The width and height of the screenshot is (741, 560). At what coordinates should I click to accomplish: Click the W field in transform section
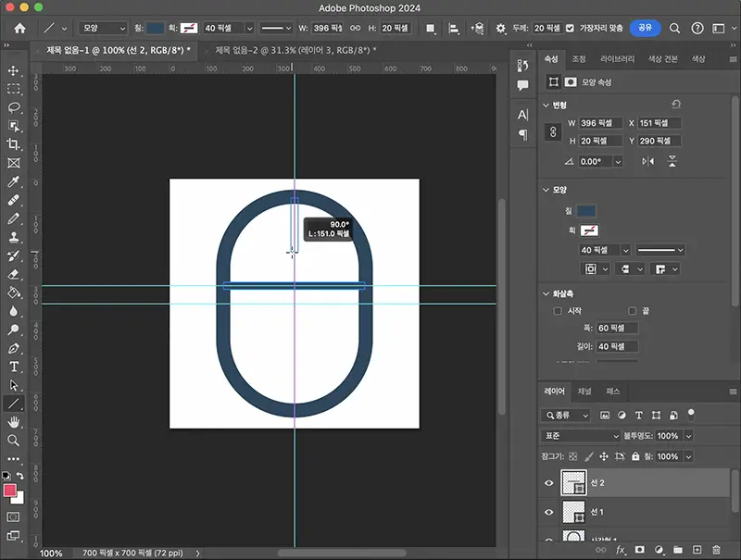pos(600,123)
